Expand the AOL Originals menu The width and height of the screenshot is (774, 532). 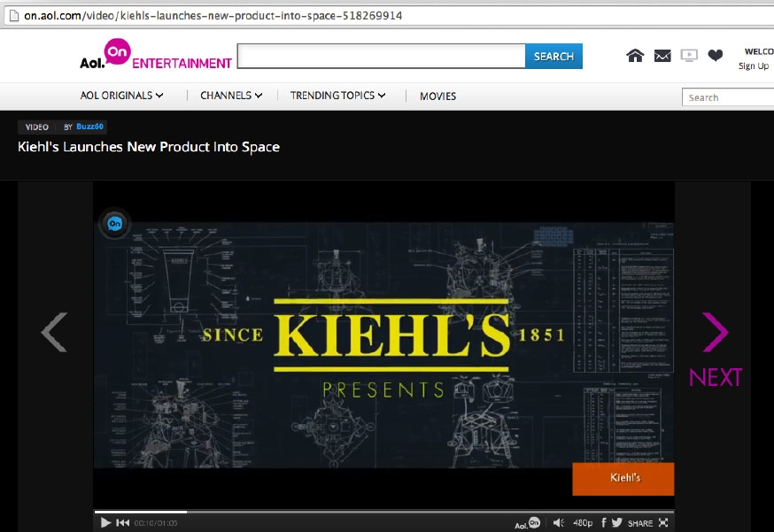pos(121,96)
